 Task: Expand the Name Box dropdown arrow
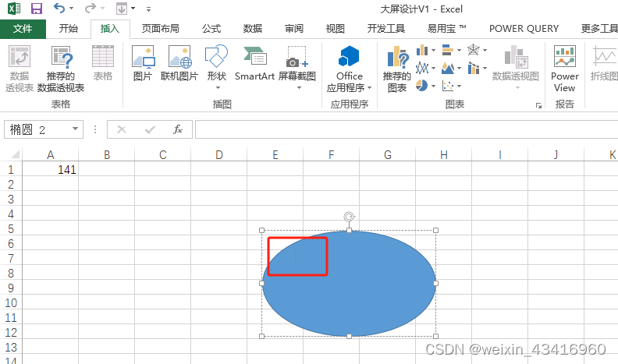coord(75,129)
